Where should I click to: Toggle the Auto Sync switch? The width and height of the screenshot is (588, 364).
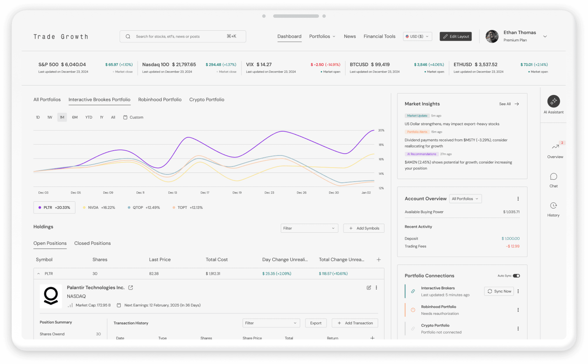coord(516,276)
